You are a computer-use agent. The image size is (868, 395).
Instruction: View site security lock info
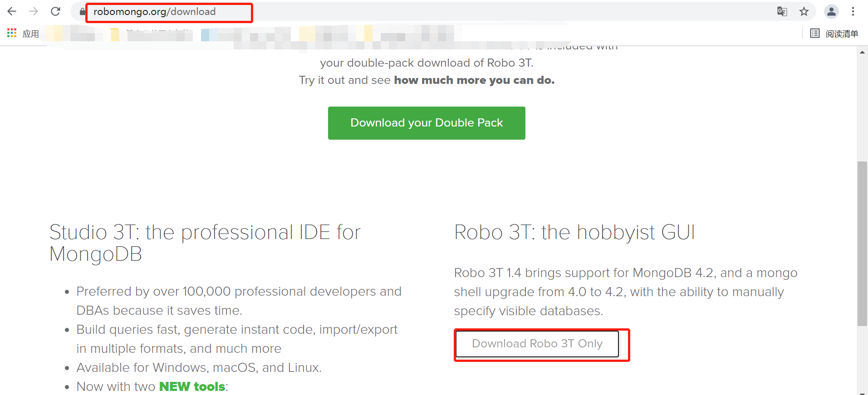point(82,12)
